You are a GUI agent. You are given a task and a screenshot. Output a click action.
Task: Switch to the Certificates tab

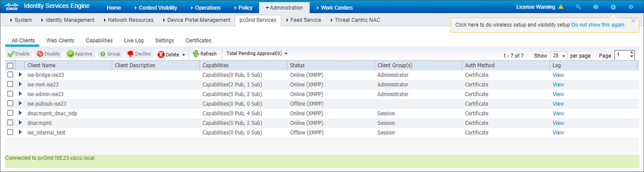tap(198, 40)
